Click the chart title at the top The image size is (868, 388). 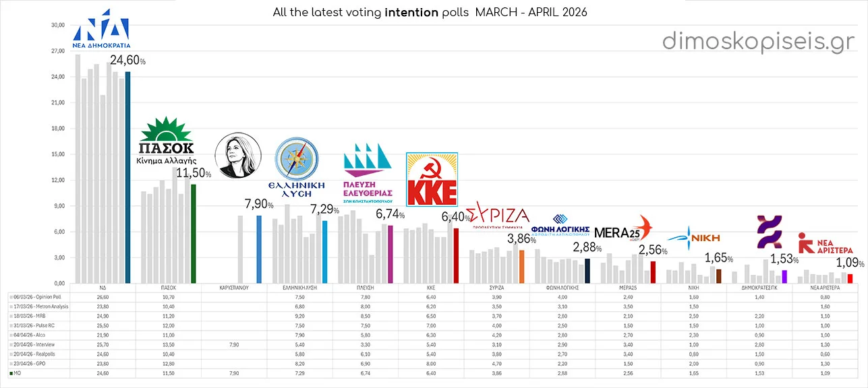(x=430, y=13)
